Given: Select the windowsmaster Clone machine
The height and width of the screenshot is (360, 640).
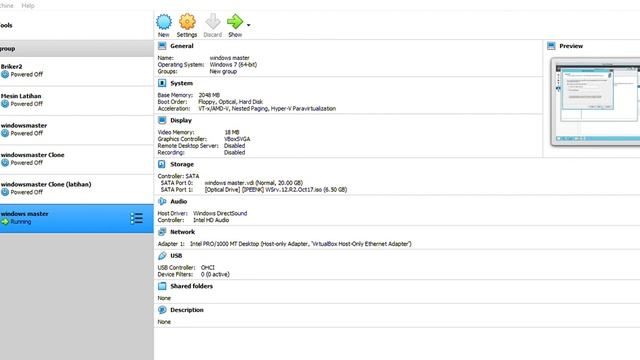Looking at the screenshot, I should 77,159.
